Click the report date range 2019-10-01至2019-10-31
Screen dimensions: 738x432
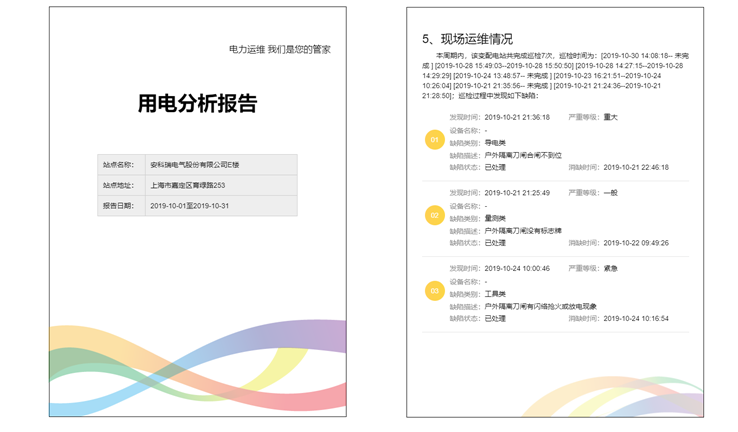tap(190, 205)
